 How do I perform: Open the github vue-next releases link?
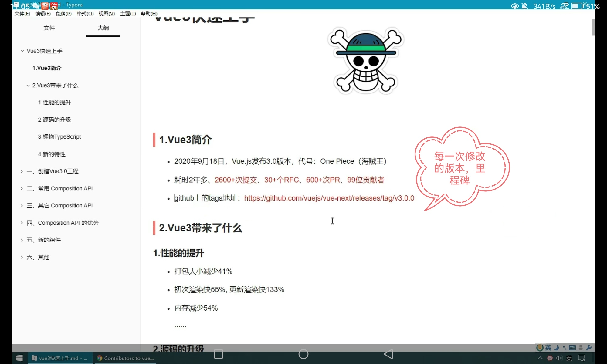(x=329, y=198)
